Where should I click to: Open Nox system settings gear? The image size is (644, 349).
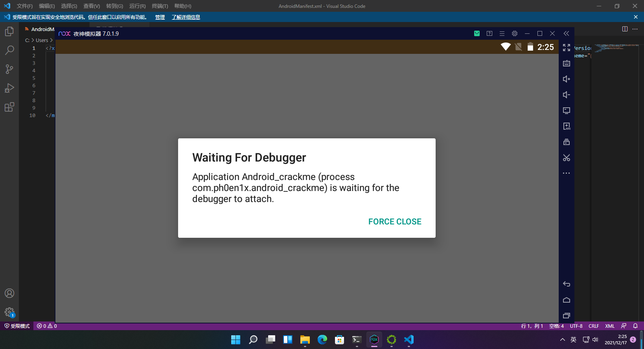pos(515,33)
